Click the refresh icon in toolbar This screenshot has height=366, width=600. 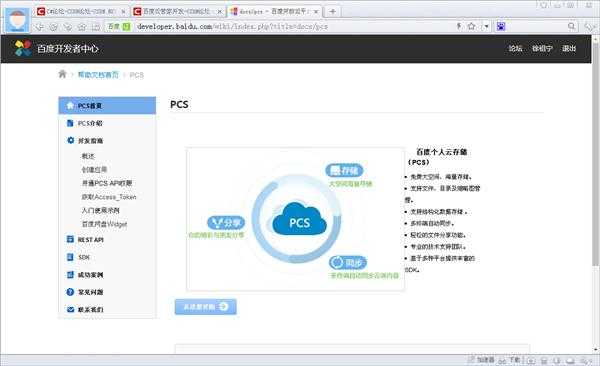54,26
